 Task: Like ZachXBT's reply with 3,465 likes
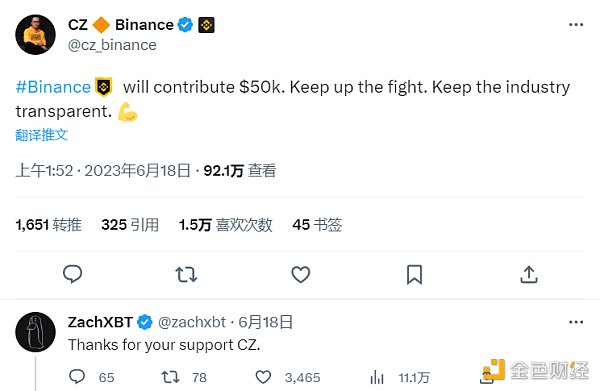288,377
